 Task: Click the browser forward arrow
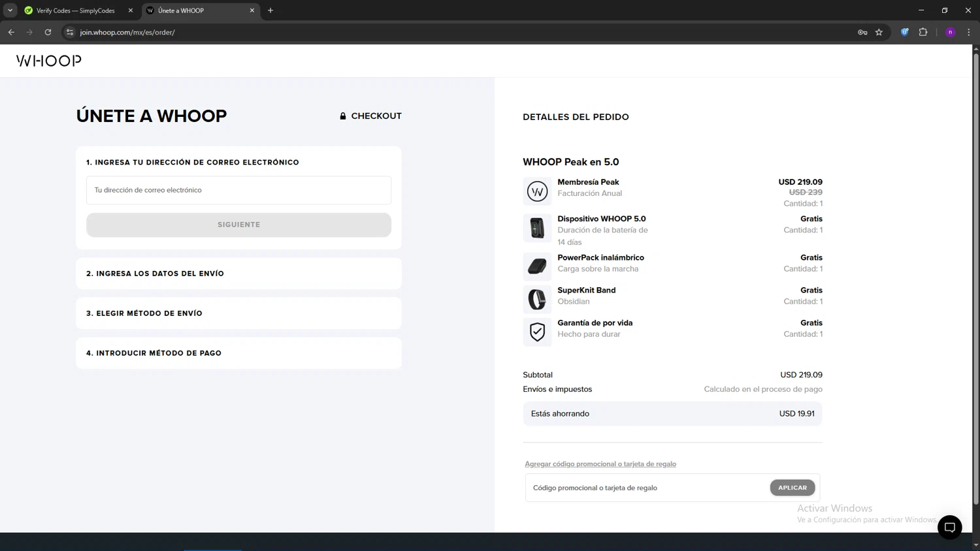29,32
